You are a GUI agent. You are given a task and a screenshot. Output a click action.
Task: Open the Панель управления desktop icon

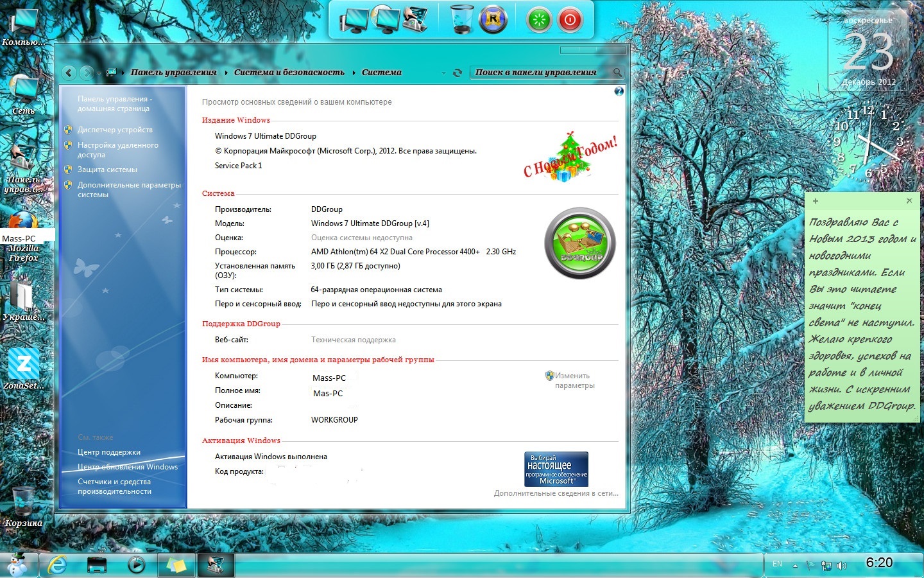[x=24, y=168]
